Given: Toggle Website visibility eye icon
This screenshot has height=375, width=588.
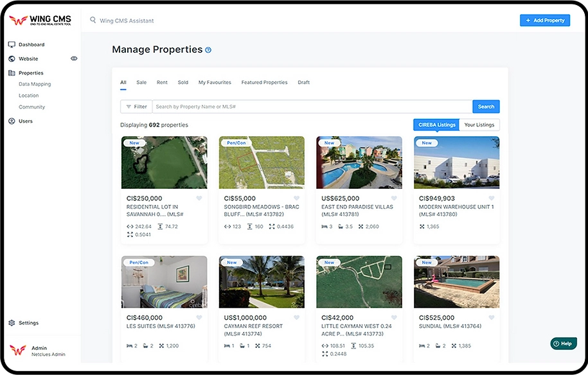Looking at the screenshot, I should coord(74,58).
